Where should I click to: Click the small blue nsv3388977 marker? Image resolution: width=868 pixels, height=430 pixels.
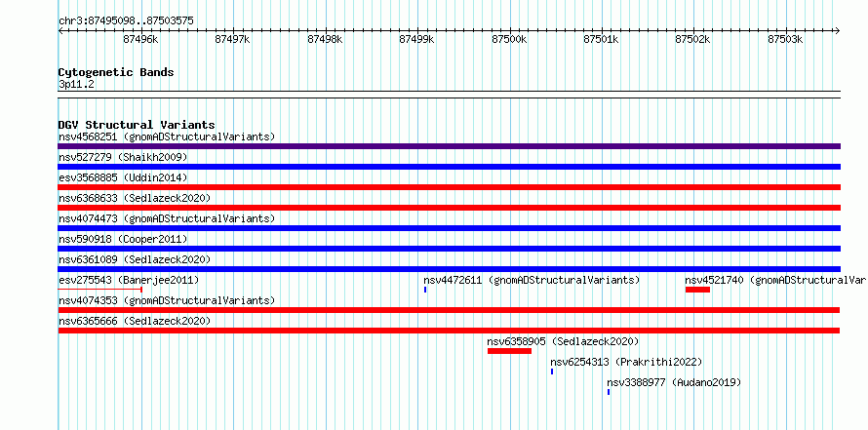point(609,392)
